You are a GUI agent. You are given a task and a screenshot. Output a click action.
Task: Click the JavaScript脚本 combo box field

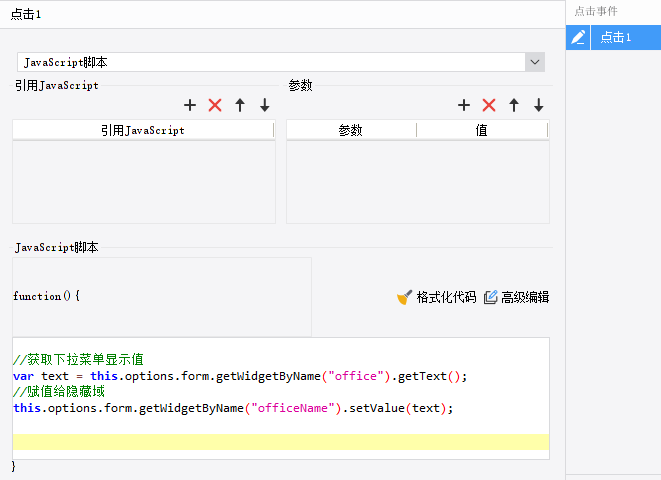(x=281, y=62)
